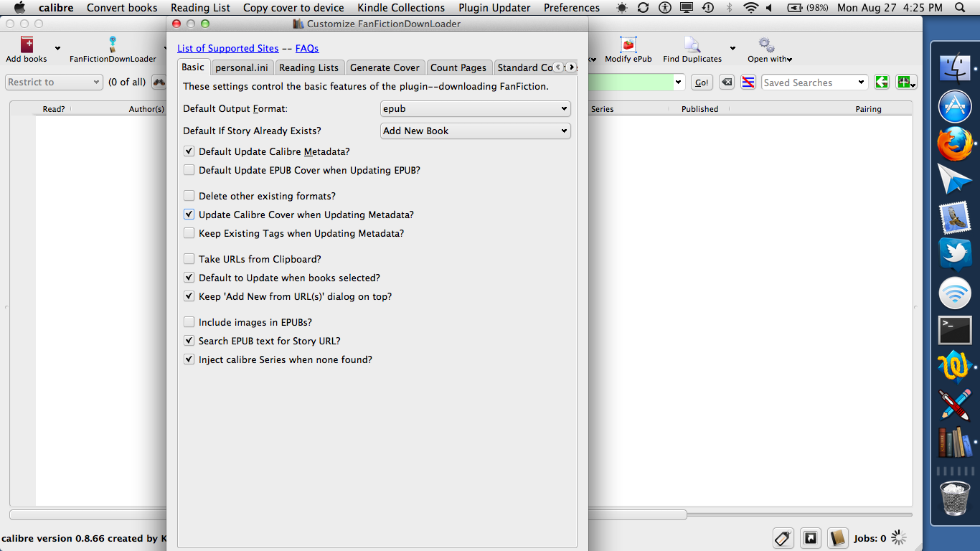Screen dimensions: 980x551
Task: Open the Kindle Collections menu
Action: pos(402,8)
